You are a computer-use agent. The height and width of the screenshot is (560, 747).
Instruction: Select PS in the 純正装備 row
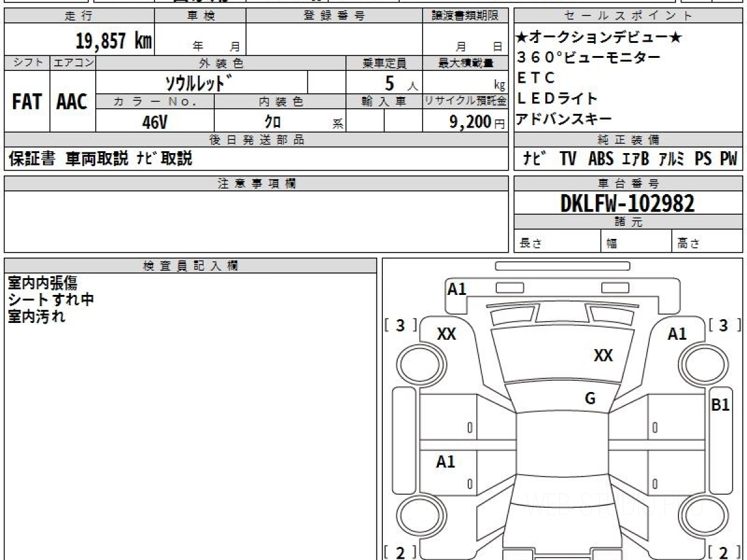pos(703,159)
